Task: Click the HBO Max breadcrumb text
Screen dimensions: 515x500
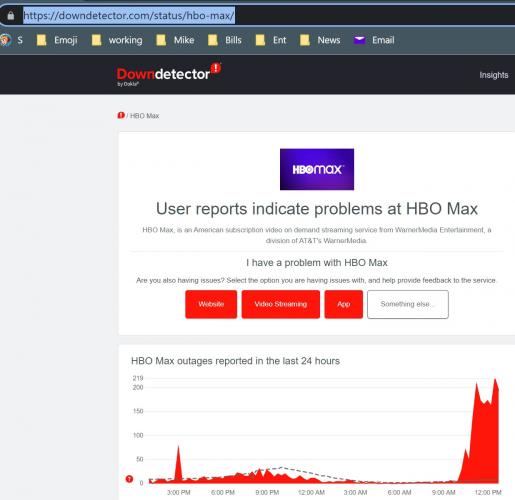Action: [x=144, y=116]
